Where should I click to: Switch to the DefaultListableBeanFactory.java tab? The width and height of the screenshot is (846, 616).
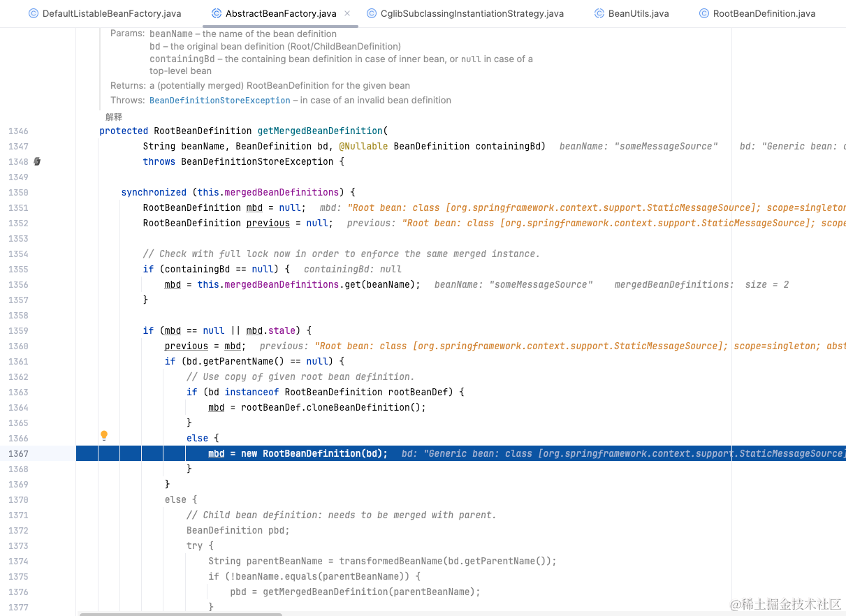pyautogui.click(x=105, y=13)
